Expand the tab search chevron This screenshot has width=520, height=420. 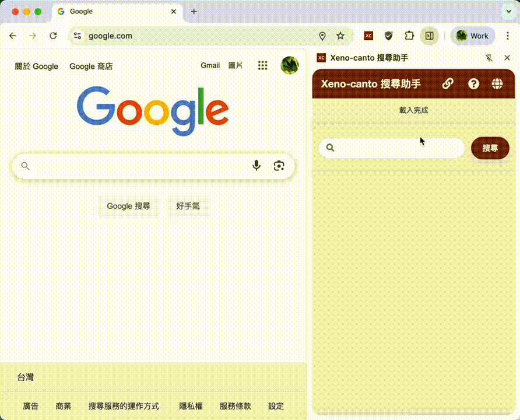[x=509, y=12]
